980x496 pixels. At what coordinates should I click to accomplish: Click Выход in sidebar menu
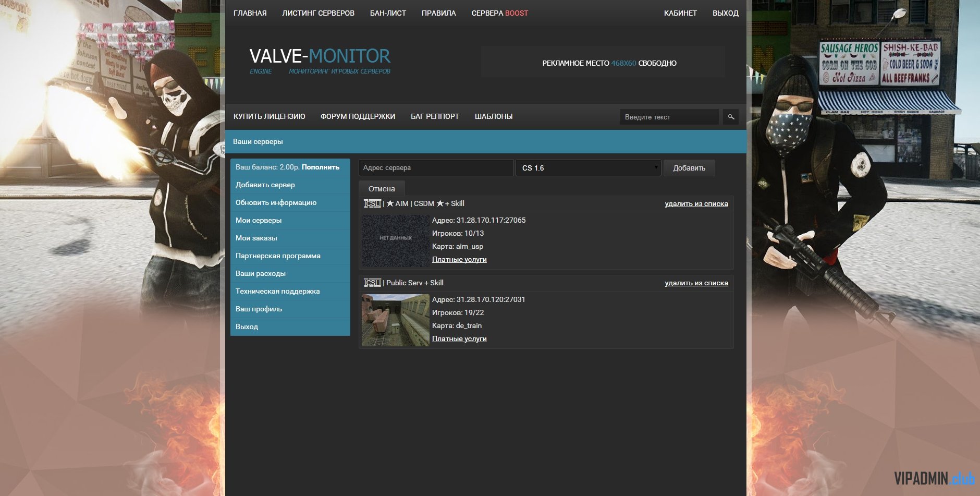pos(290,326)
